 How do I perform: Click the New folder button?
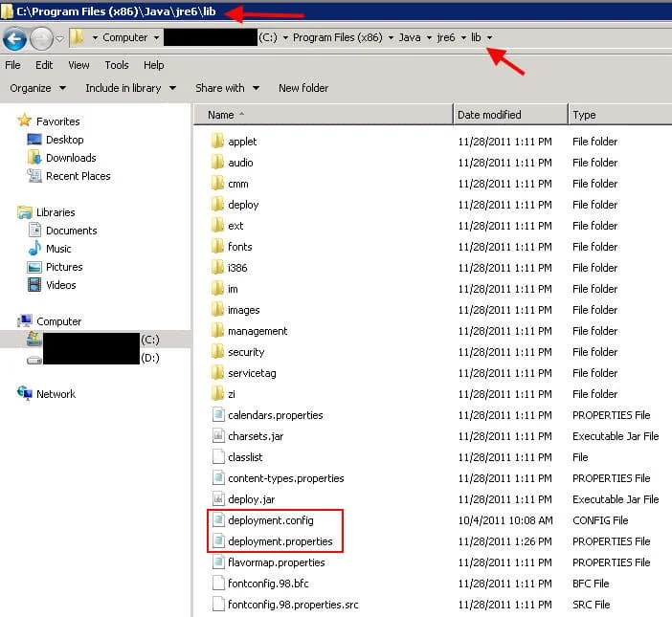tap(303, 88)
